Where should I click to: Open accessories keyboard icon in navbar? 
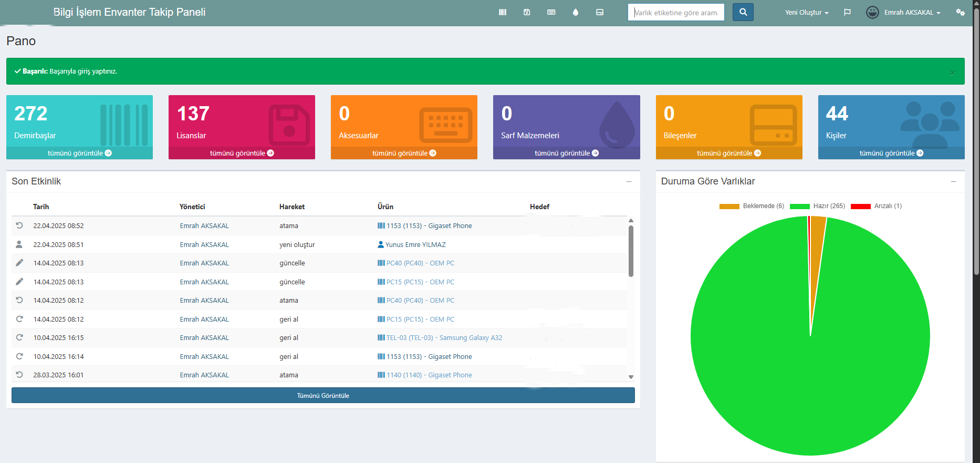point(551,12)
